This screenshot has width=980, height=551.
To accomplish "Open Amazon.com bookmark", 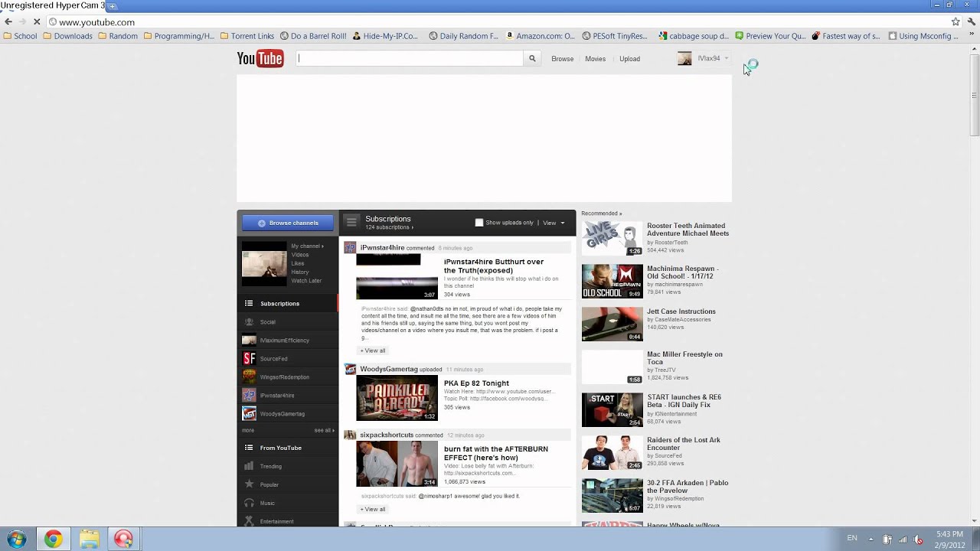I will [x=540, y=36].
